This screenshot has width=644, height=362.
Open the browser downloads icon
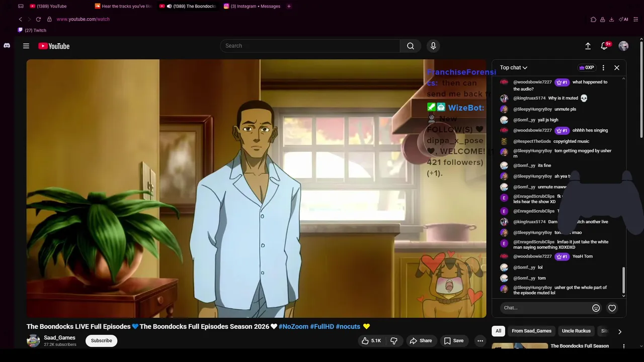click(x=611, y=19)
